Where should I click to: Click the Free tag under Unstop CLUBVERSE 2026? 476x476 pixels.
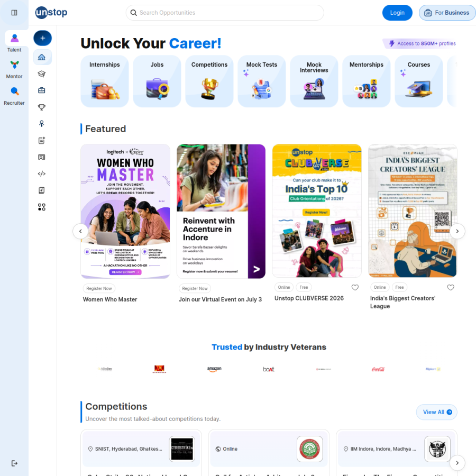[x=304, y=287]
